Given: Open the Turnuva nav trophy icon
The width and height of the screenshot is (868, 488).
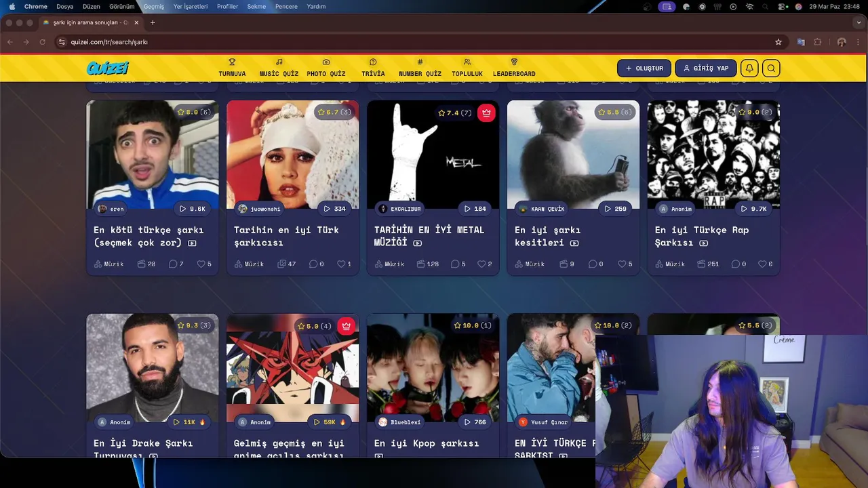Looking at the screenshot, I should pyautogui.click(x=232, y=62).
